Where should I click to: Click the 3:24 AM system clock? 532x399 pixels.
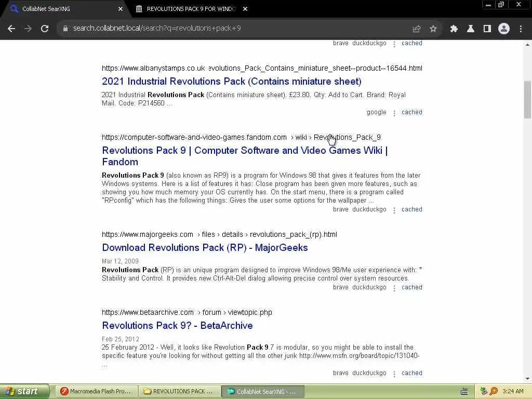pos(513,392)
